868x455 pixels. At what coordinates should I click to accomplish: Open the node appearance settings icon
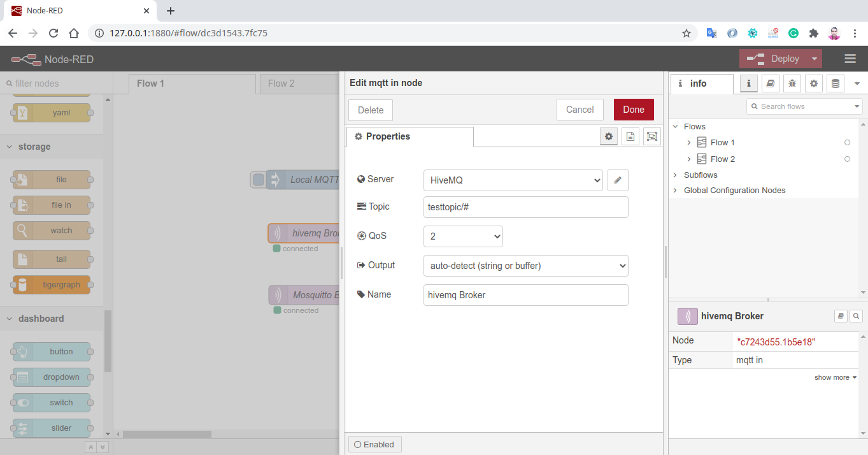(652, 136)
